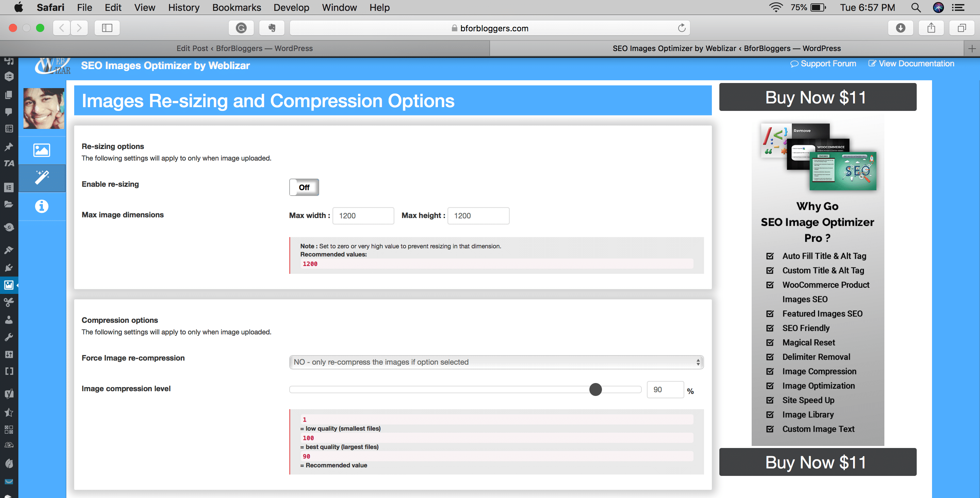The height and width of the screenshot is (498, 980).
Task: Open the Tools wrench icon
Action: (x=9, y=337)
